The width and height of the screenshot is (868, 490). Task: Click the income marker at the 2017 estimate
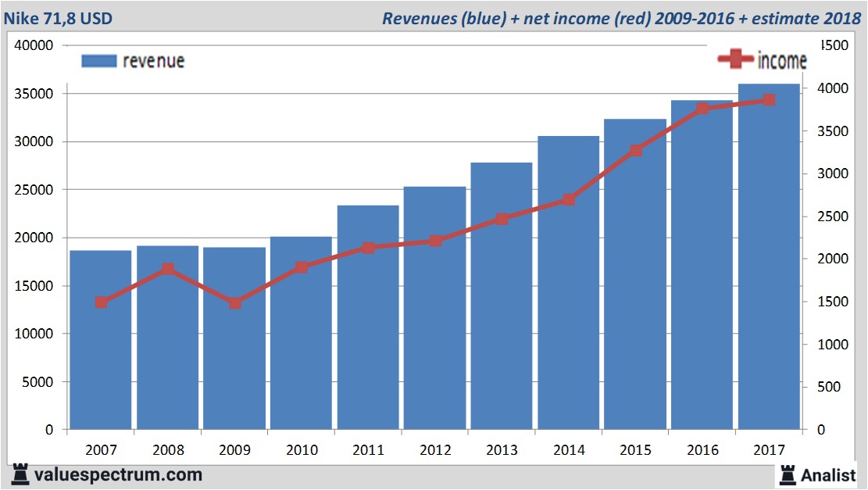(x=769, y=100)
